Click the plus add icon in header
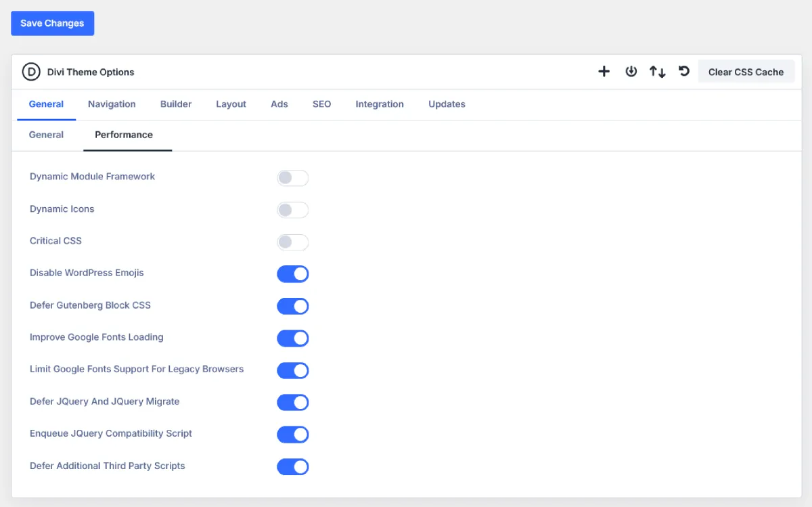 604,72
